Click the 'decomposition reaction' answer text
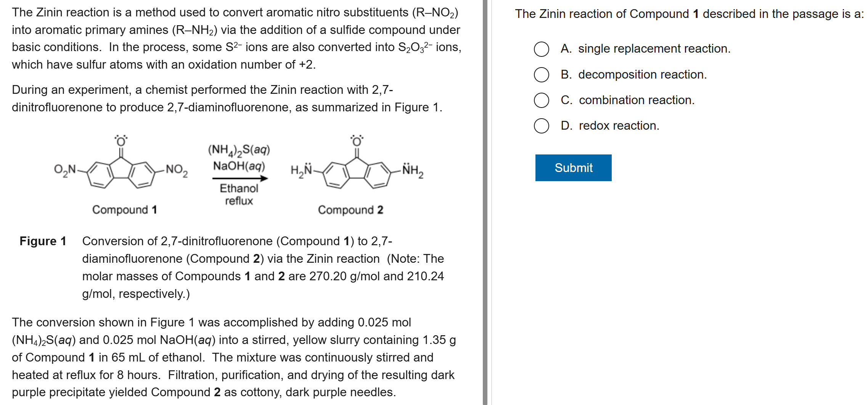This screenshot has height=405, width=868. coord(642,75)
